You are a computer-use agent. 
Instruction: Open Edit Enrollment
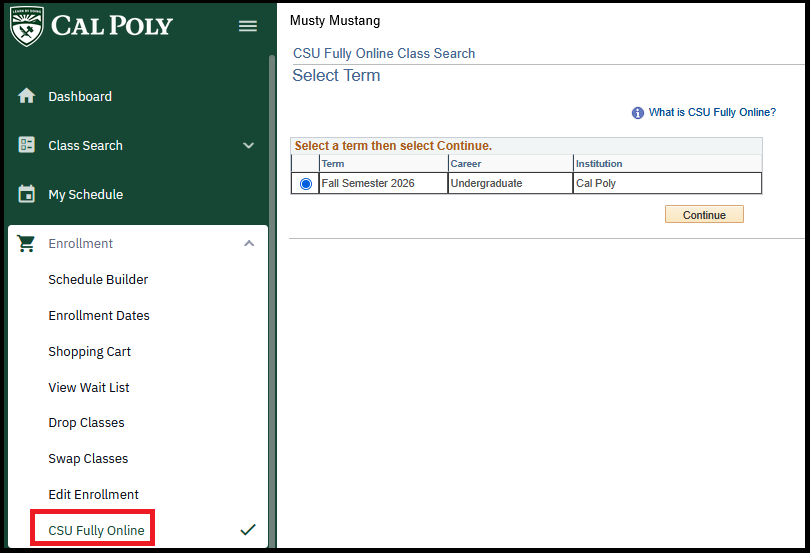tap(94, 495)
